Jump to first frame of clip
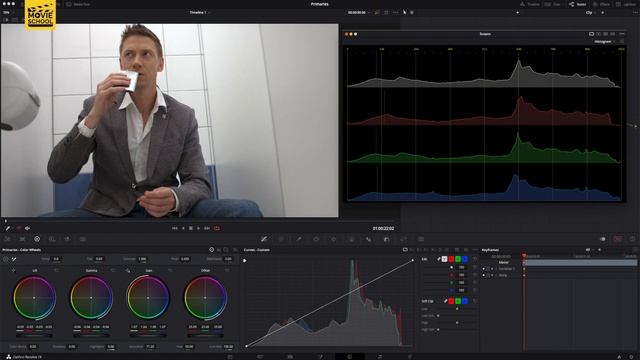The image size is (640, 360). (175, 228)
